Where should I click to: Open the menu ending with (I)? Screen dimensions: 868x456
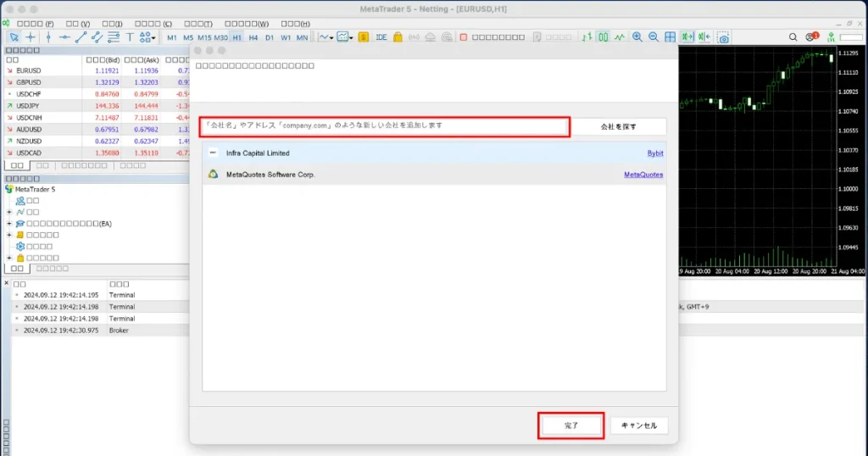click(x=112, y=24)
